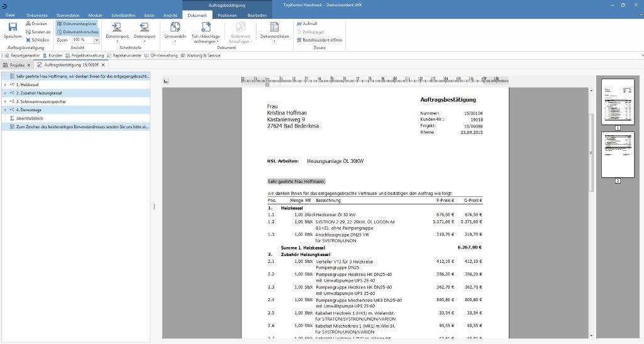The image size is (644, 344).
Task: Close the Auftragsbestätigung 15/00106 tab
Action: coord(103,65)
